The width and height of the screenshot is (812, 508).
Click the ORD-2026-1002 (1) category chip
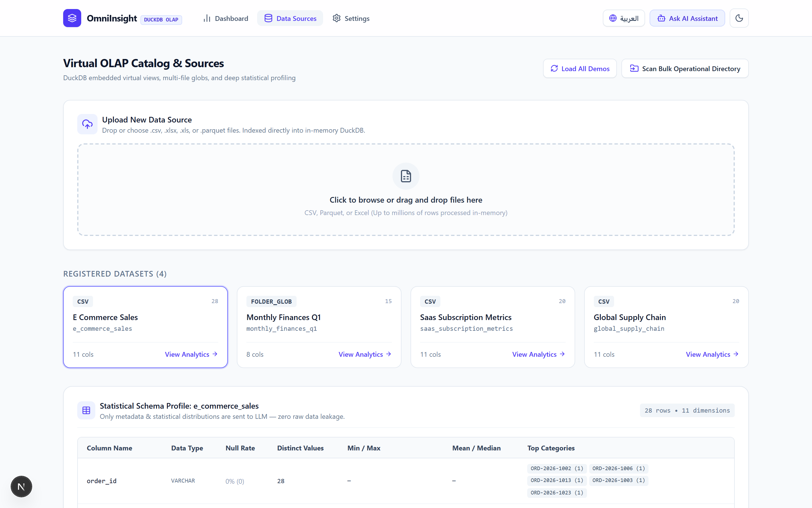click(x=557, y=468)
